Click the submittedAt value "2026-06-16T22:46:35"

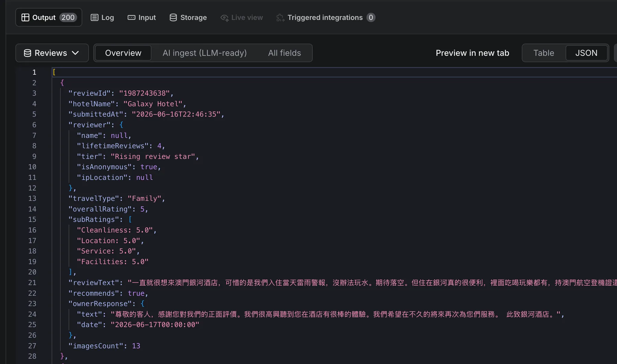click(x=176, y=114)
